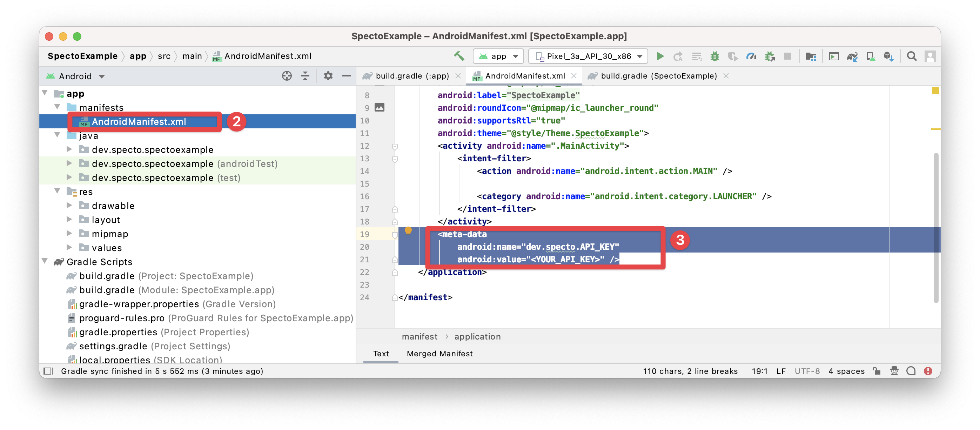Viewport: 980px width, 430px height.
Task: Open the Merged Manifest tab
Action: [439, 354]
